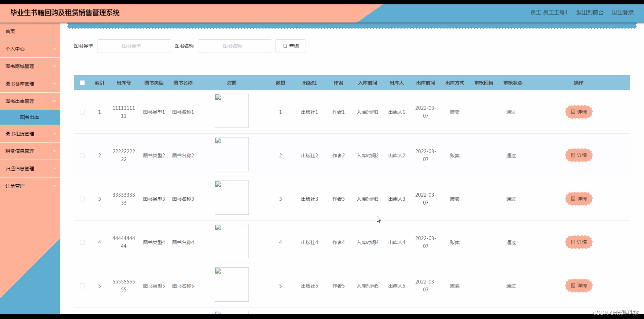The image size is (644, 319).
Task: Click the 详情 document icon for 图书名称4
Action: coord(573,242)
